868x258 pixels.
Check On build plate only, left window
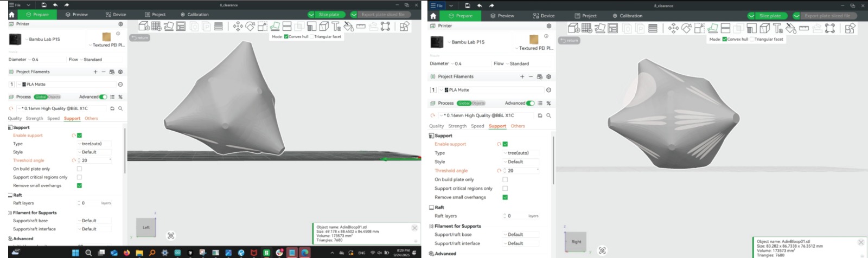(x=79, y=169)
